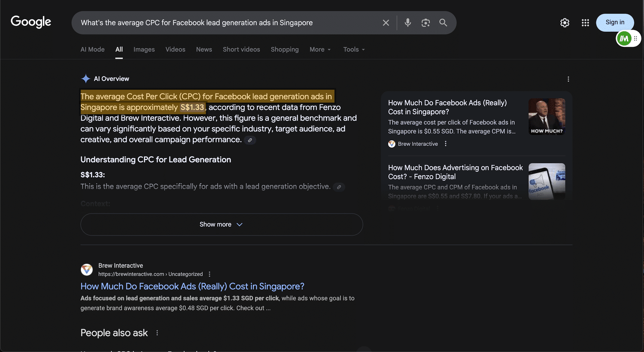Viewport: 644px width, 352px height.
Task: Switch to the News tab
Action: click(204, 49)
